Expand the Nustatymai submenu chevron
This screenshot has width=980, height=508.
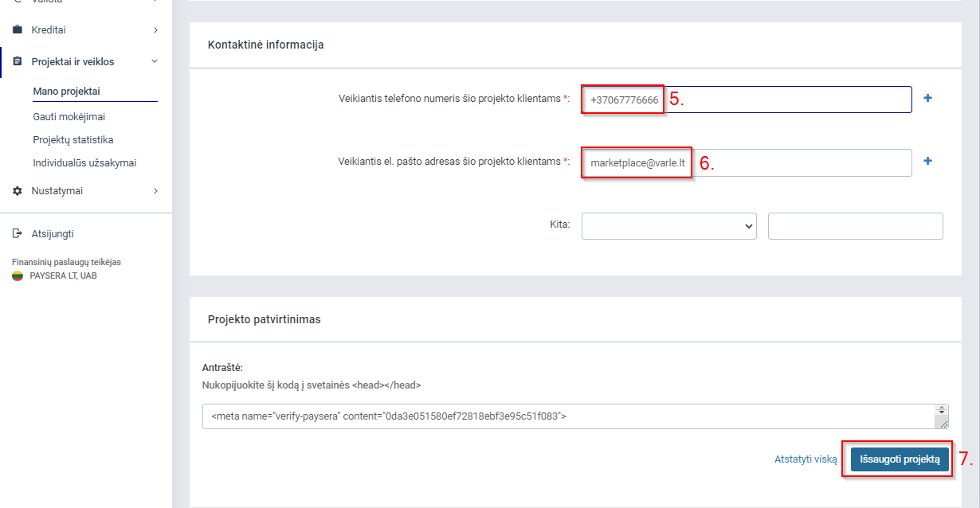(155, 191)
